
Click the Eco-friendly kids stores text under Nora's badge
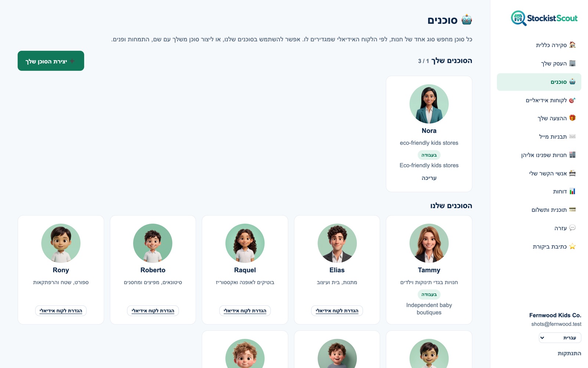tap(429, 166)
